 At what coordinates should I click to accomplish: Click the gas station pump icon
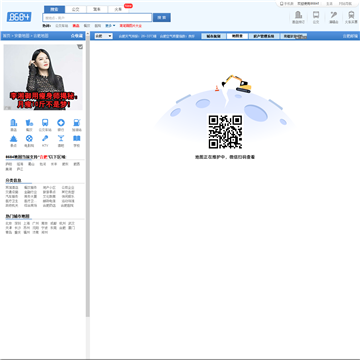click(77, 123)
